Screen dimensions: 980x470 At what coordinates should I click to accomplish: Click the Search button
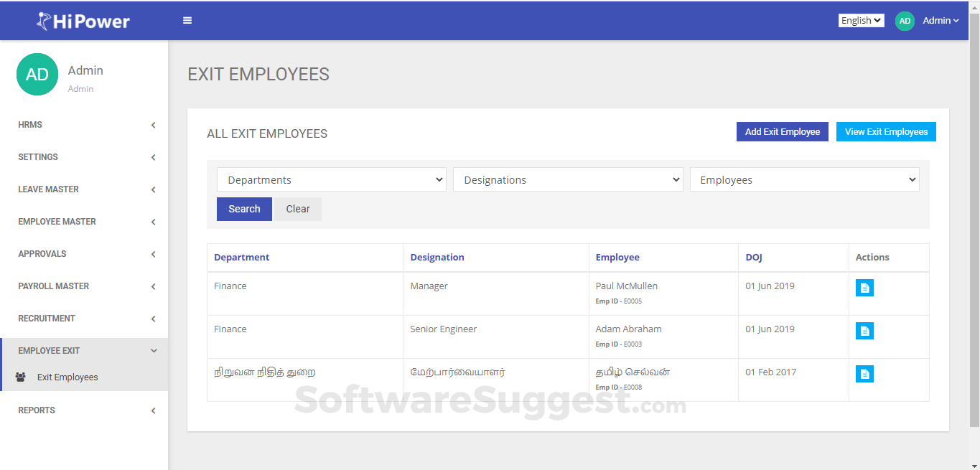coord(244,210)
